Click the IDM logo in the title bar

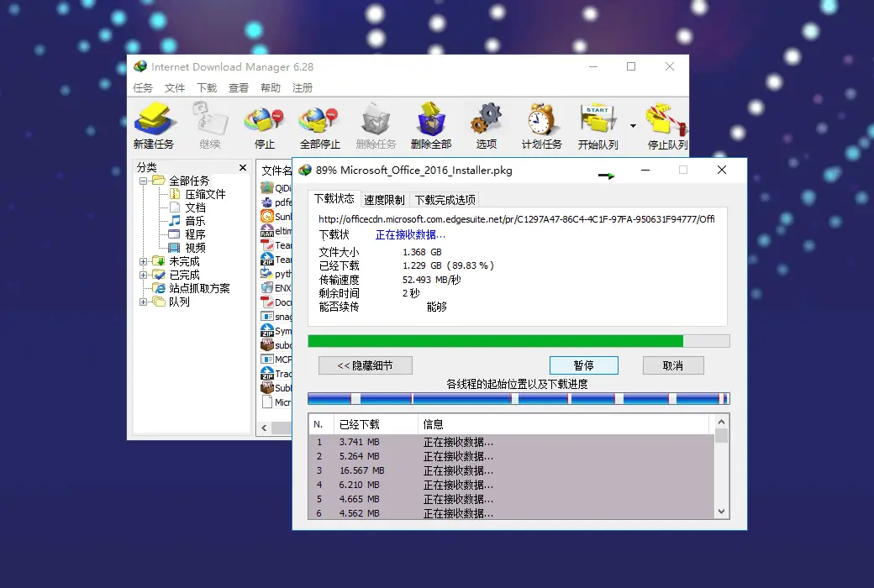pos(141,66)
